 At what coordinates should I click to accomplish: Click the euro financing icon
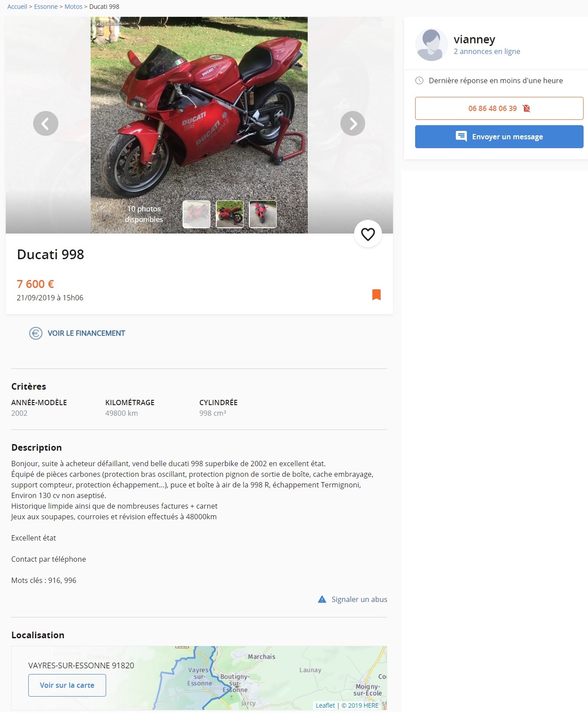[x=36, y=333]
